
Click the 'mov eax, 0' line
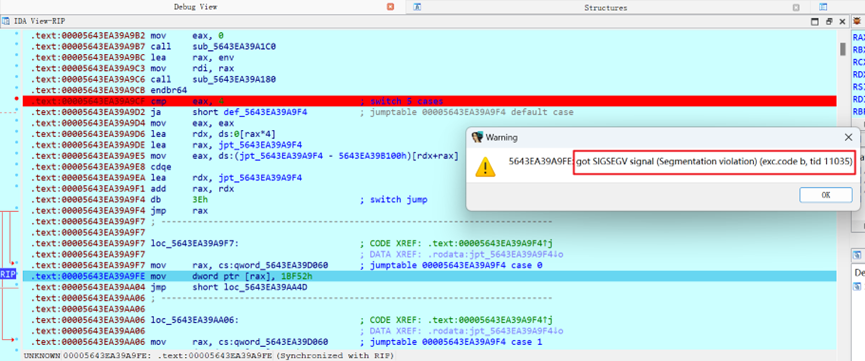coord(187,35)
